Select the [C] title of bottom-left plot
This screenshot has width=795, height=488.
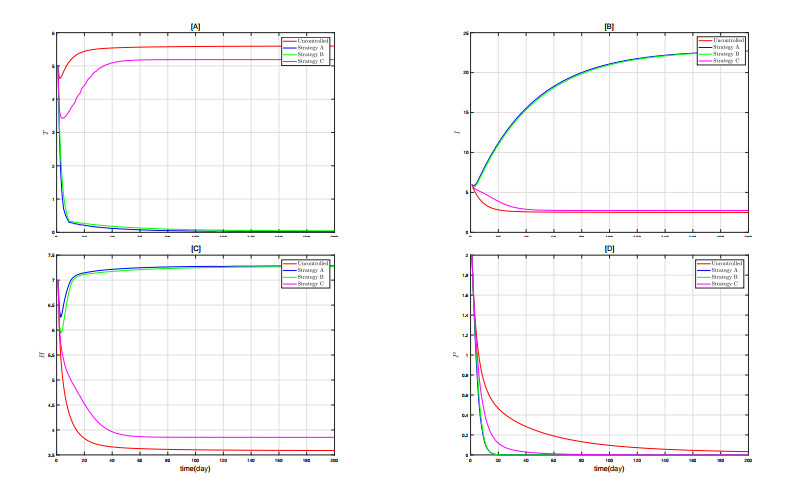pyautogui.click(x=195, y=246)
